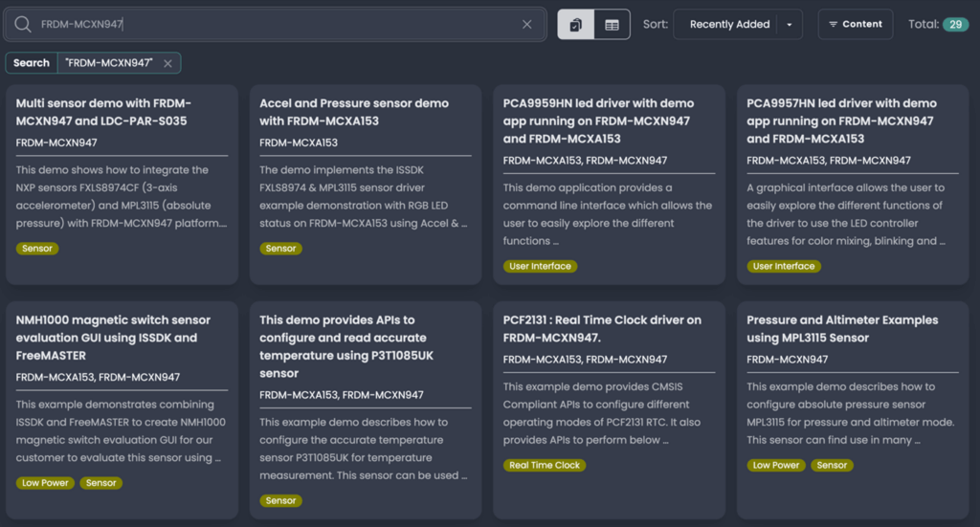The height and width of the screenshot is (527, 980).
Task: Click the magnifying glass search icon
Action: click(x=23, y=25)
